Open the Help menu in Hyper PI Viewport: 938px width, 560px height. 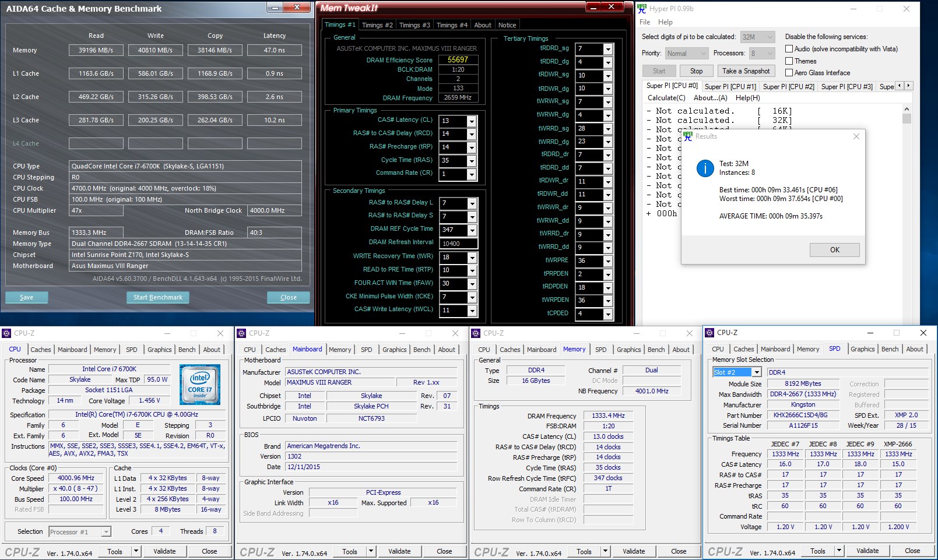(x=665, y=22)
